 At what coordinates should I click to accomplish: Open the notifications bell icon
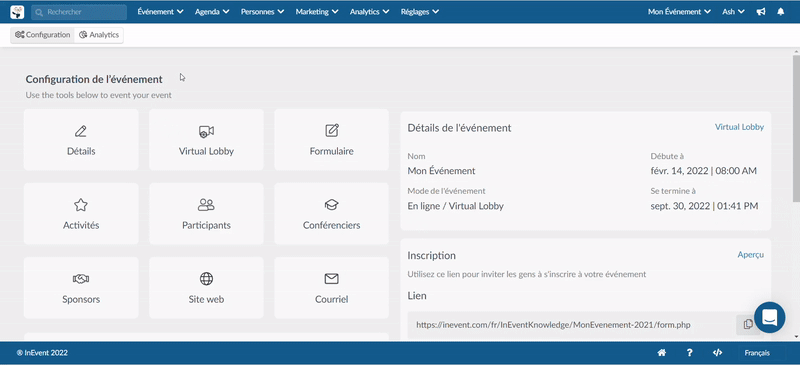781,12
